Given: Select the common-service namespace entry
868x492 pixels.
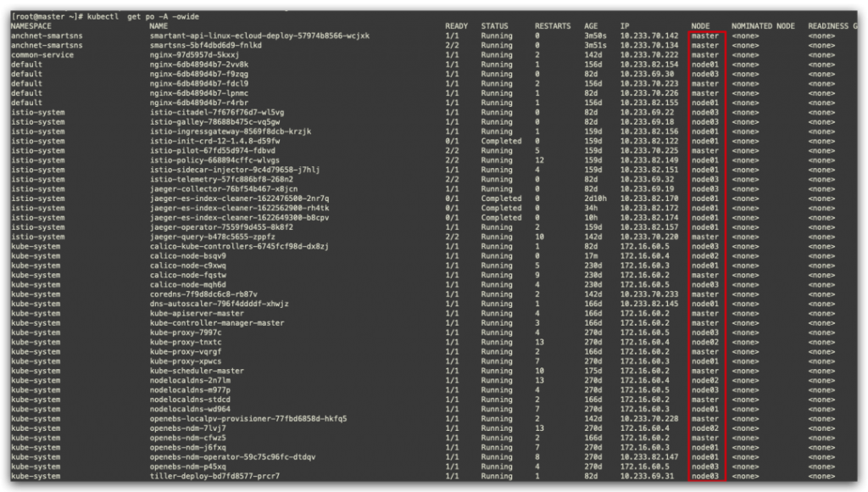Looking at the screenshot, I should coord(42,55).
